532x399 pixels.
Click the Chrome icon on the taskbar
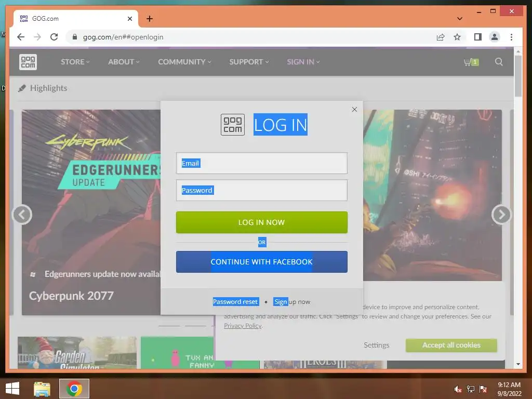pos(74,389)
